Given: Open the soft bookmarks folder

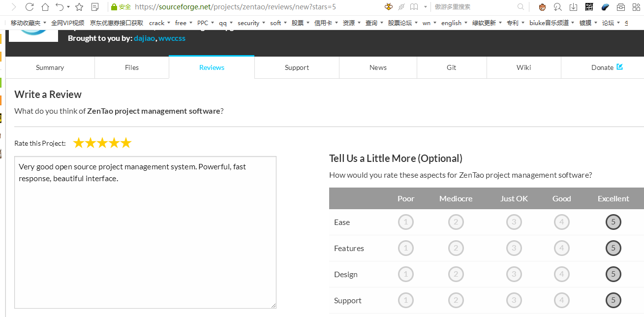Looking at the screenshot, I should click(278, 23).
